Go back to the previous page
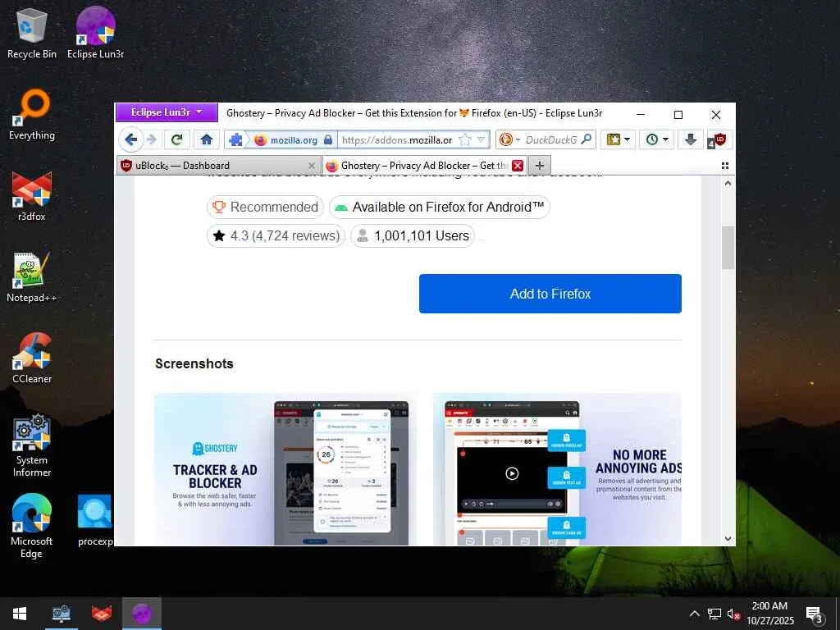 (x=130, y=139)
